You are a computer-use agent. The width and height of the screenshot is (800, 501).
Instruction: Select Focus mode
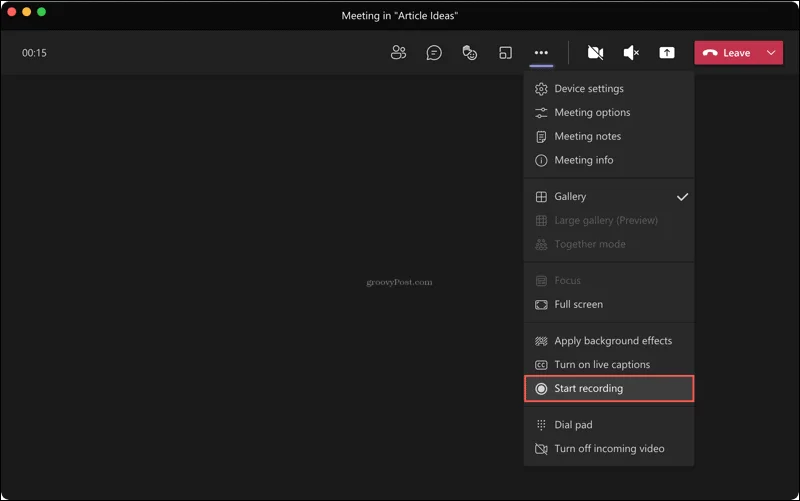click(x=609, y=281)
